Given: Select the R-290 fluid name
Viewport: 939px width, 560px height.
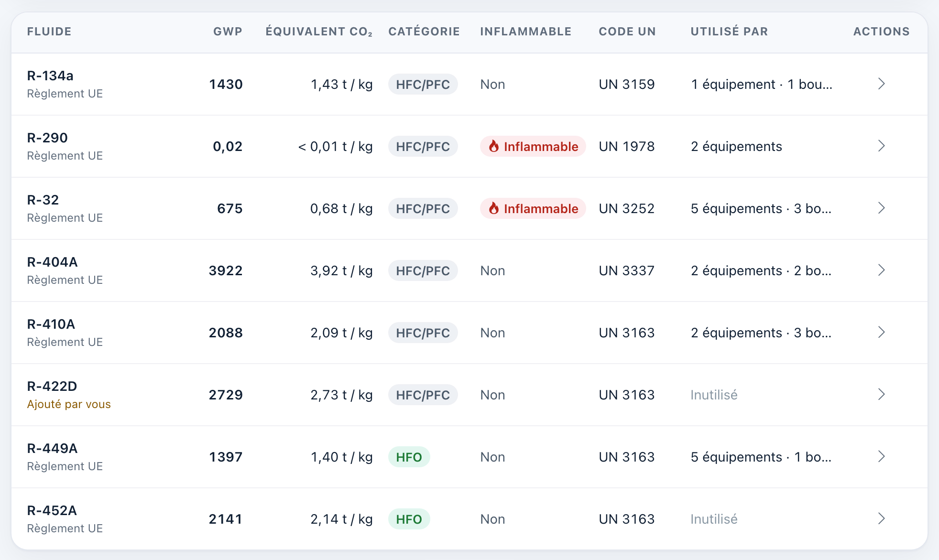Looking at the screenshot, I should [x=47, y=138].
